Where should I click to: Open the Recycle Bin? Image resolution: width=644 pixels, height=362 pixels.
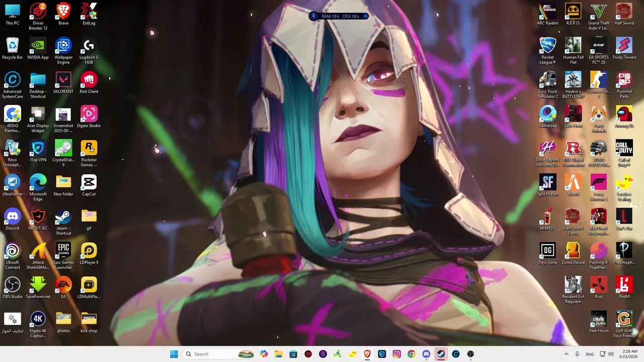tap(13, 48)
